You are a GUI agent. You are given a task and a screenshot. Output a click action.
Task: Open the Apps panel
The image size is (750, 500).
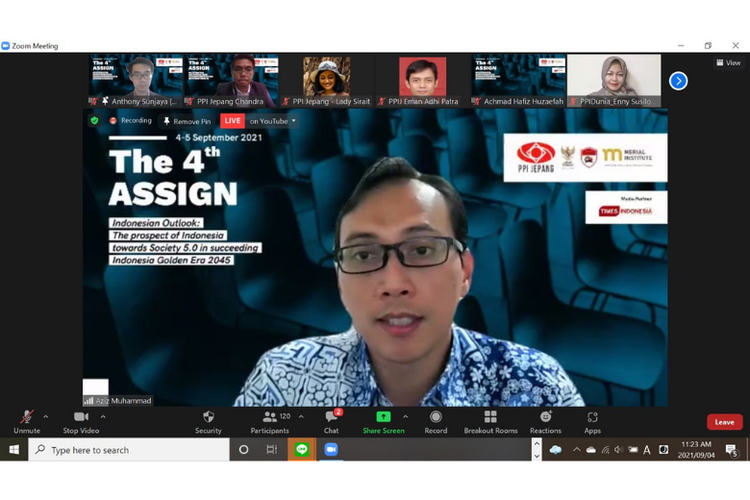tap(592, 418)
